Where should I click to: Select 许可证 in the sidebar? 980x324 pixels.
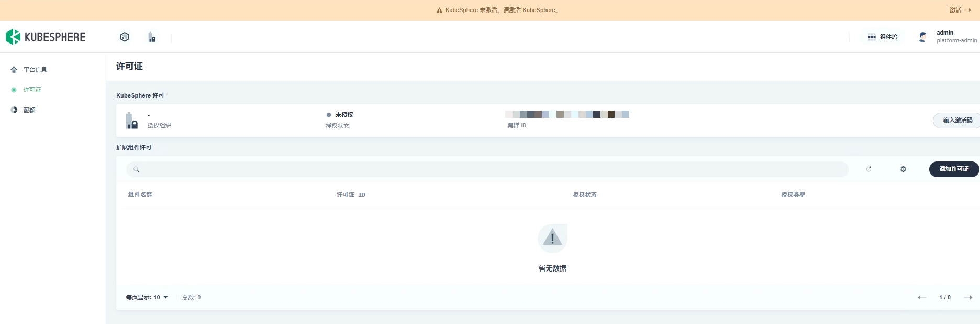[32, 90]
